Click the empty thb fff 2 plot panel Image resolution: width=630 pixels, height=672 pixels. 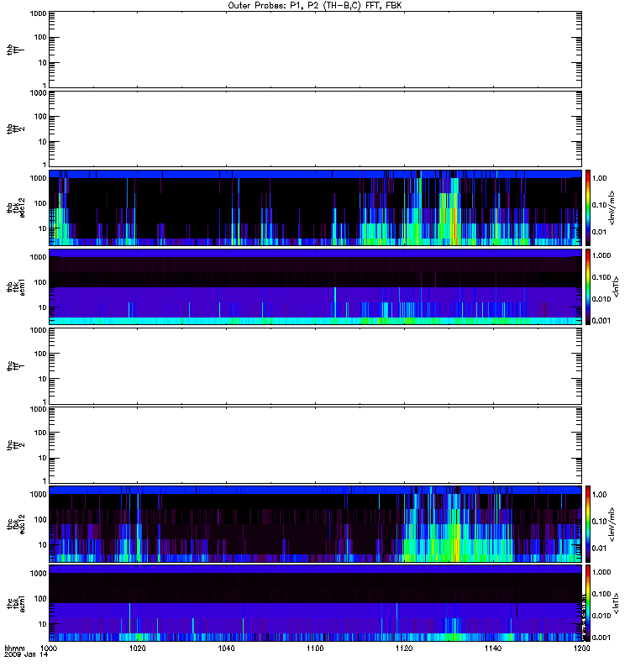(x=315, y=129)
